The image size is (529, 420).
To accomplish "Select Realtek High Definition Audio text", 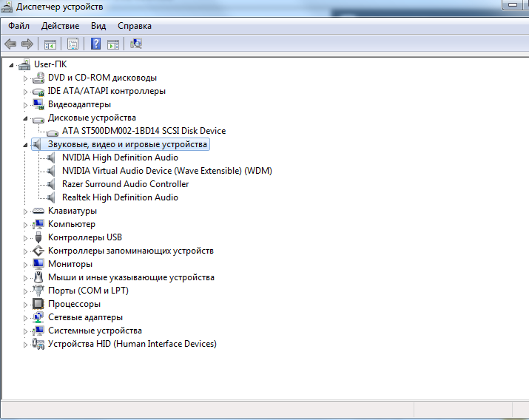I will click(x=120, y=197).
